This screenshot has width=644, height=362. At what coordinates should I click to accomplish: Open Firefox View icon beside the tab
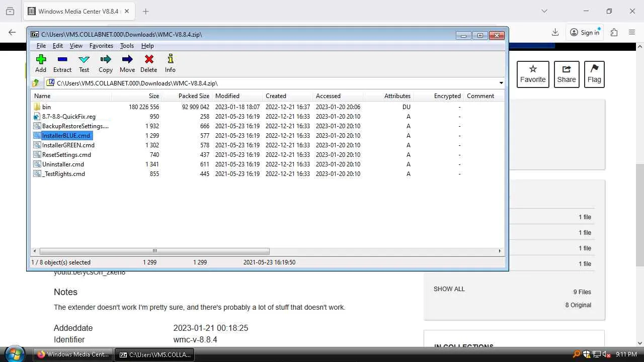point(10,11)
